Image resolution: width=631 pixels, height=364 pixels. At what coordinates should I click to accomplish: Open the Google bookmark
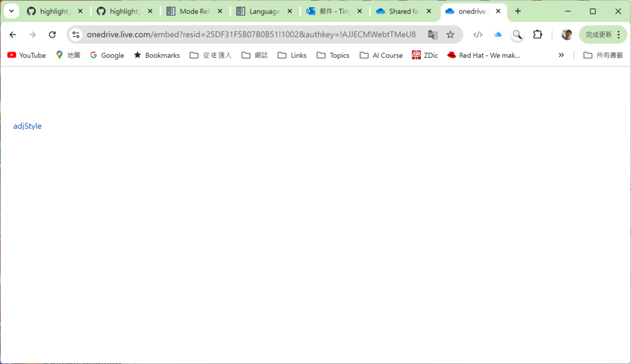coord(107,55)
